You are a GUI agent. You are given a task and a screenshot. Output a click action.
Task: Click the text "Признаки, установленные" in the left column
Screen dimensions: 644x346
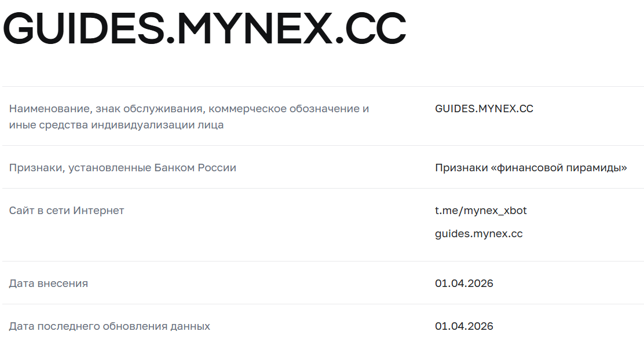[80, 168]
